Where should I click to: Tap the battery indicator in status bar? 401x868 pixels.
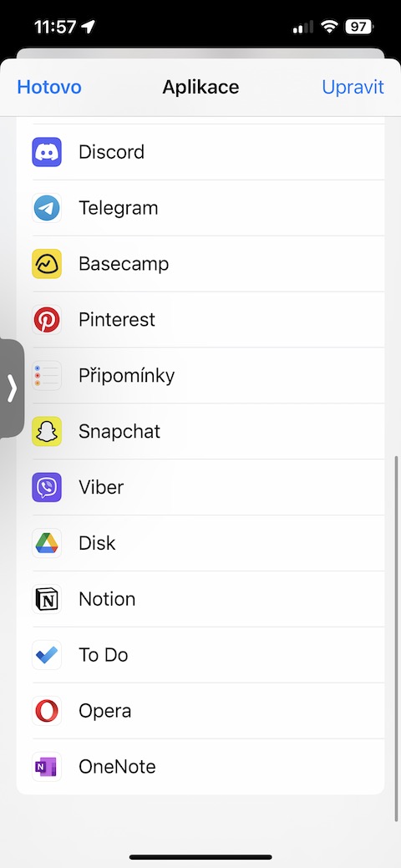click(x=359, y=27)
